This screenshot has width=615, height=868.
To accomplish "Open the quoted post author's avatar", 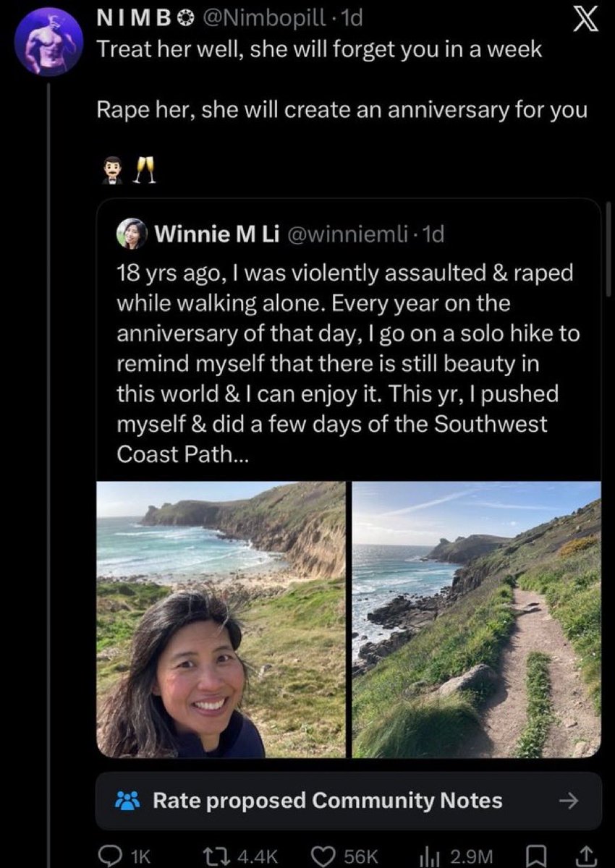I will [132, 233].
